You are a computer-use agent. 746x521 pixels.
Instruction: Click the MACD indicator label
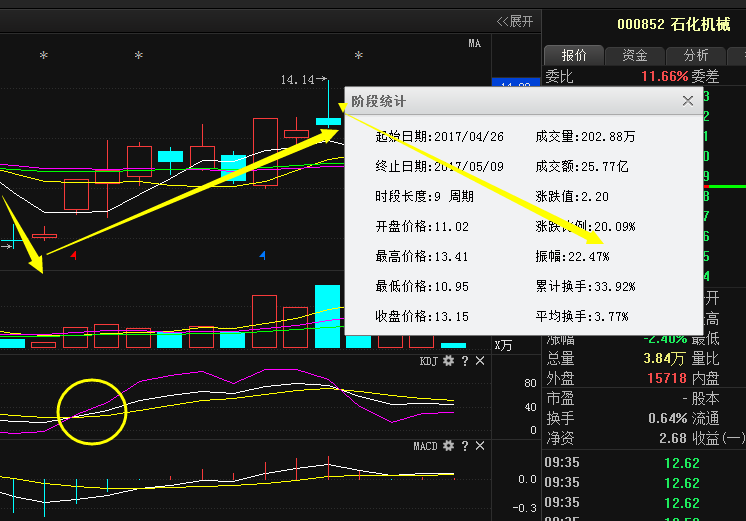click(x=425, y=446)
